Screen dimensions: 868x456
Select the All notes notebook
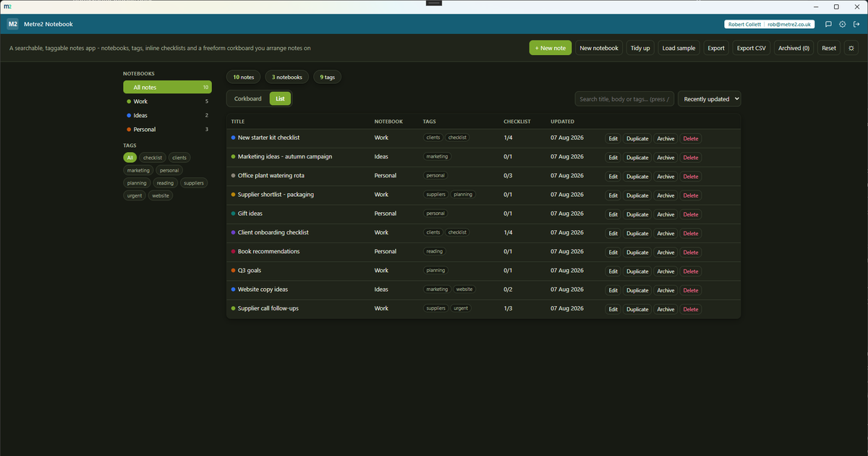(x=167, y=87)
